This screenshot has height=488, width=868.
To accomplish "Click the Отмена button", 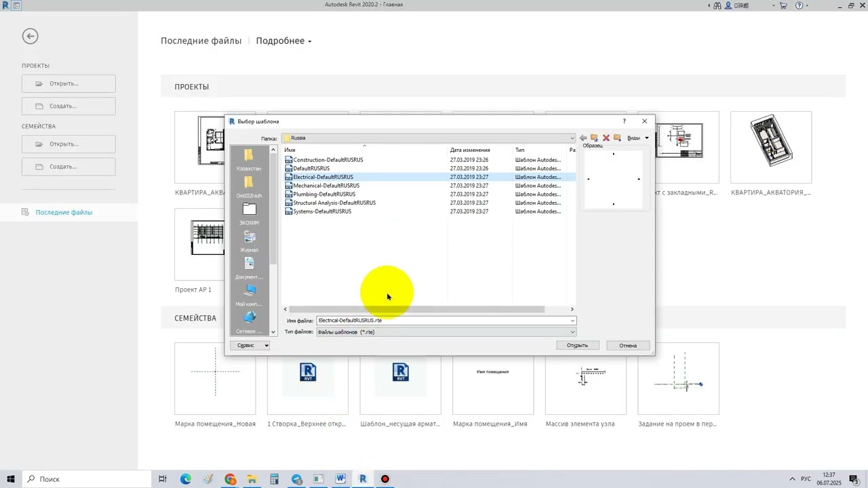I will (628, 346).
